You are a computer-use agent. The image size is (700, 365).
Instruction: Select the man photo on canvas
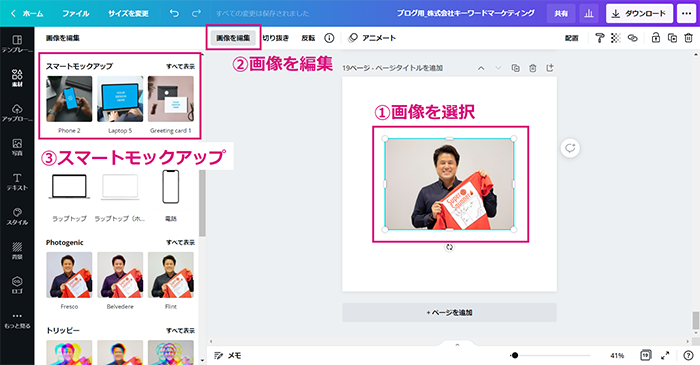pyautogui.click(x=449, y=184)
